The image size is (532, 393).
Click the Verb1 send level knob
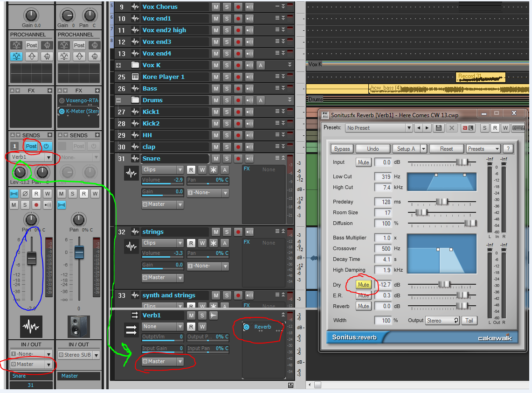(x=21, y=172)
